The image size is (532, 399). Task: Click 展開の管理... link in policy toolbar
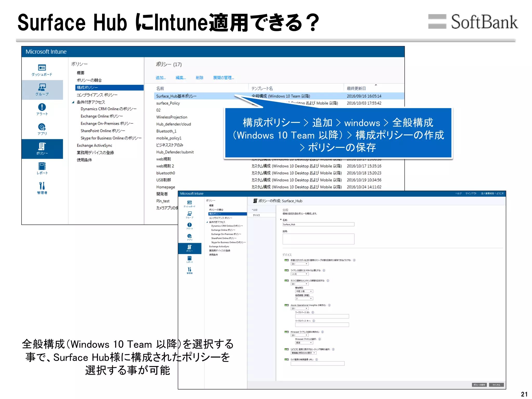(223, 78)
